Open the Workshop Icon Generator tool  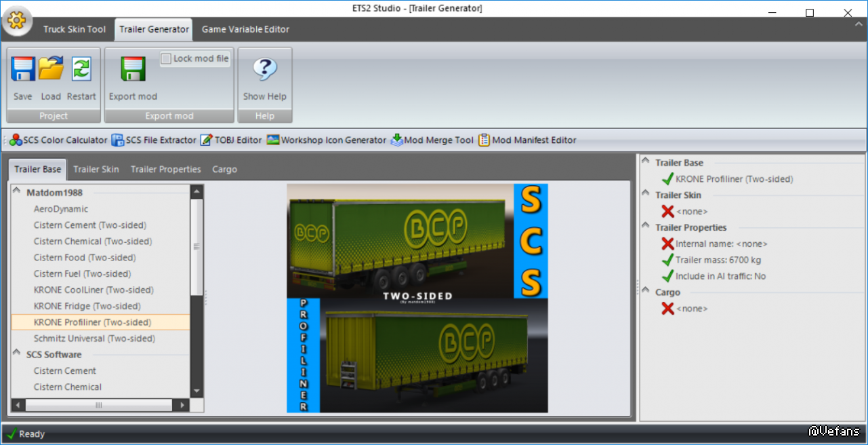point(327,140)
